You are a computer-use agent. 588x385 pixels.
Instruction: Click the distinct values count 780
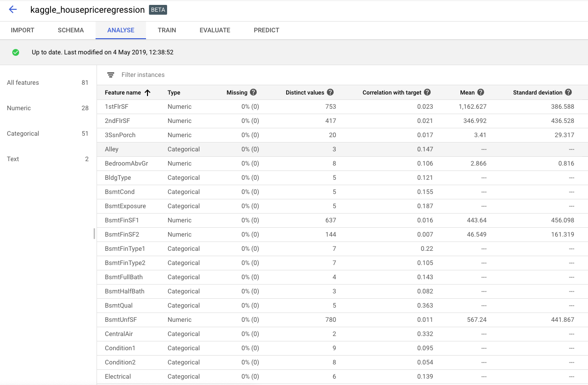[x=331, y=320]
